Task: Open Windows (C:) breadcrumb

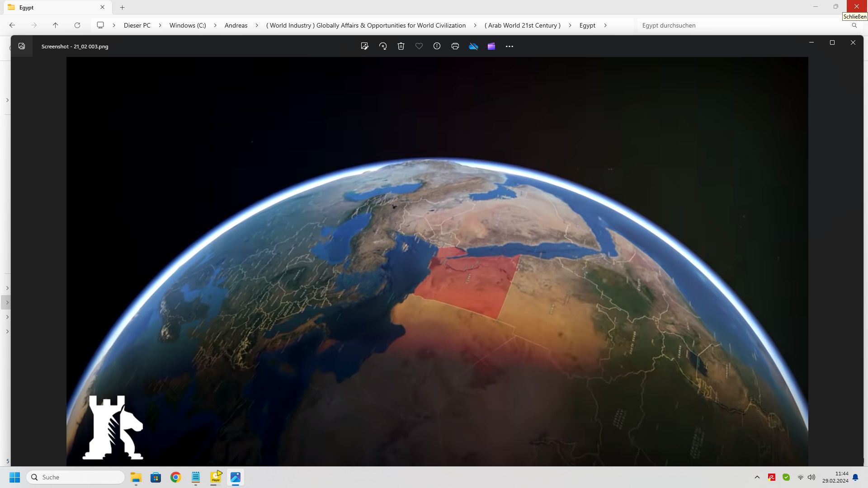Action: pos(188,25)
